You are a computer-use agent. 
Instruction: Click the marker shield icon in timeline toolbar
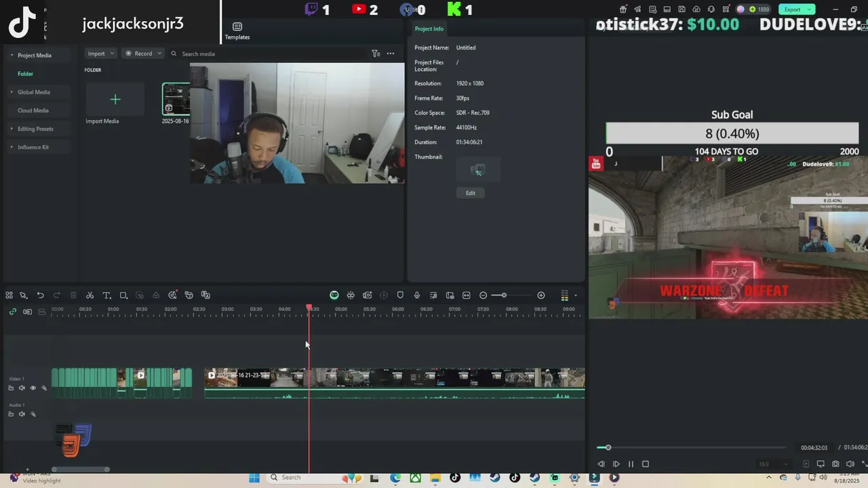tap(400, 296)
